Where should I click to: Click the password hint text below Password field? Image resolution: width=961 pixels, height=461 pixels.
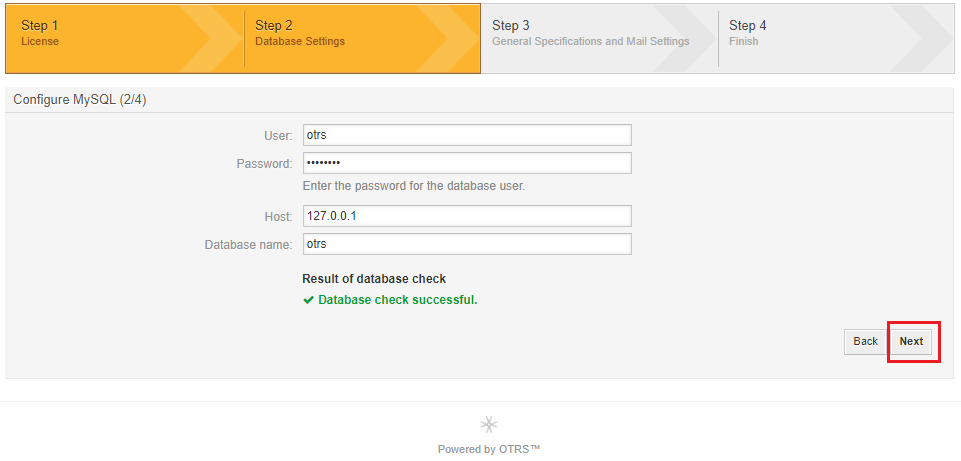click(414, 186)
